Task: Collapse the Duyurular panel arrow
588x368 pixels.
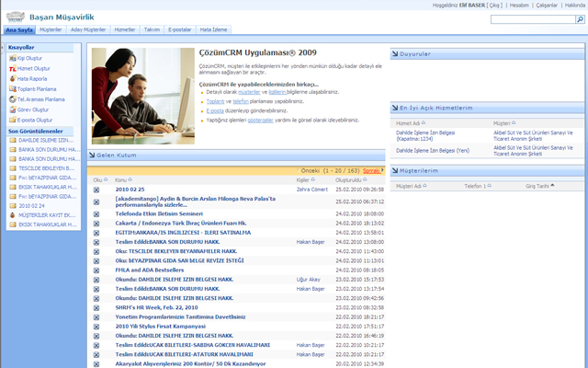Action: point(395,53)
